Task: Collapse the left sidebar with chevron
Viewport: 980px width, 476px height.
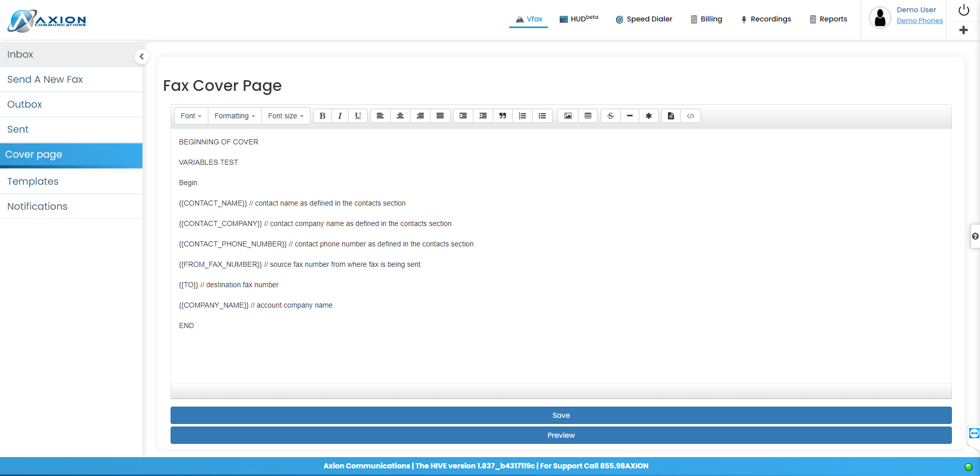Action: (141, 56)
